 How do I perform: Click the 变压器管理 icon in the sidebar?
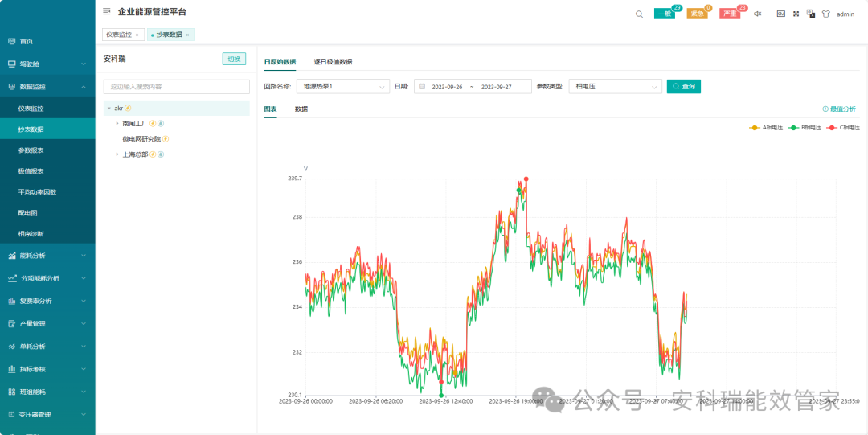coord(11,415)
